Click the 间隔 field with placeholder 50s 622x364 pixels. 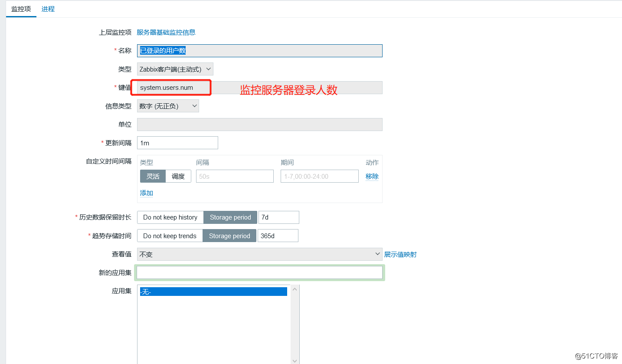point(235,176)
